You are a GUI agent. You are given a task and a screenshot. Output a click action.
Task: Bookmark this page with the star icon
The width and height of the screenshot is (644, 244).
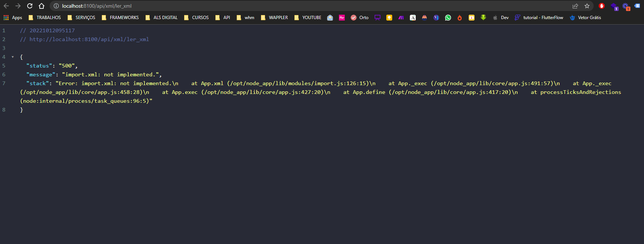click(x=587, y=6)
